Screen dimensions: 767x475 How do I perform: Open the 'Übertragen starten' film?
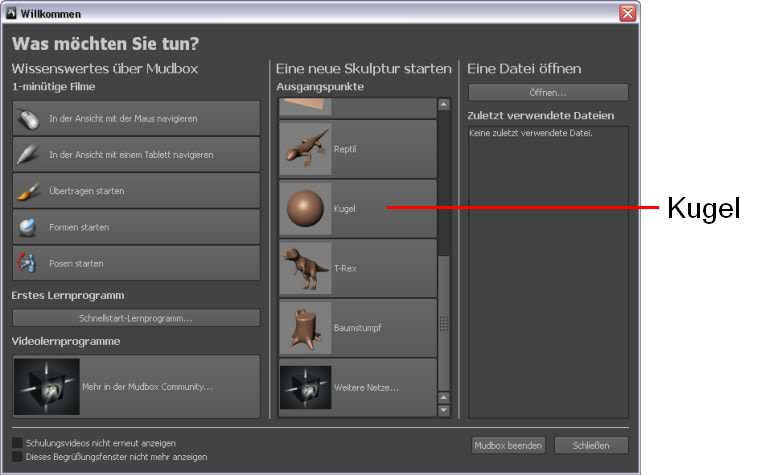click(x=136, y=191)
